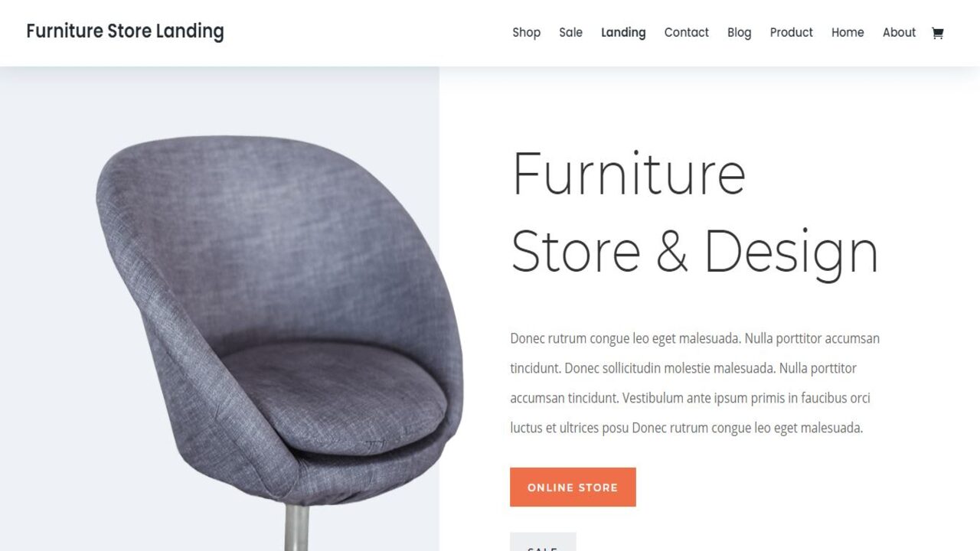This screenshot has width=980, height=551.
Task: Click paragraph line starting Donec rutrum congue
Action: point(694,338)
